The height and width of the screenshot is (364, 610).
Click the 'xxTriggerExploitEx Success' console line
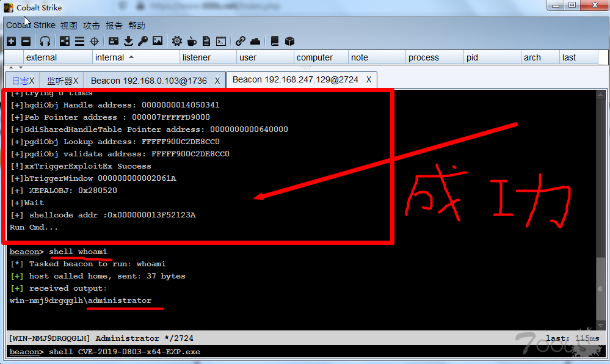(x=81, y=166)
